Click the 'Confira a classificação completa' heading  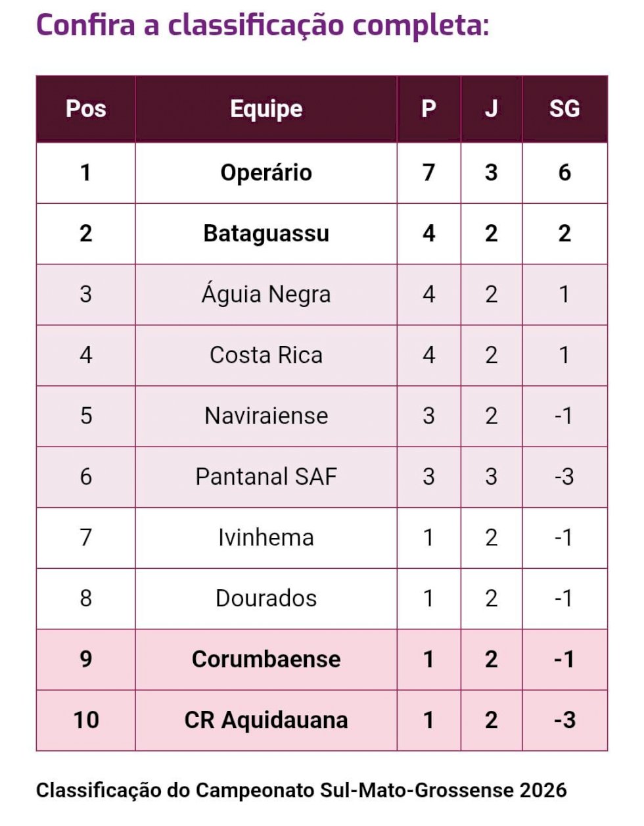click(262, 26)
